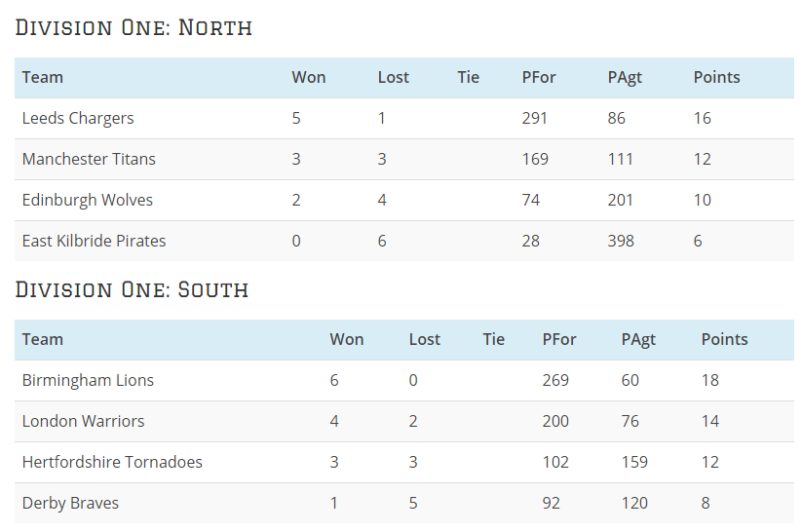The height and width of the screenshot is (532, 802).
Task: Click East Kilbride Pirates' PAgt value 398
Action: point(621,241)
